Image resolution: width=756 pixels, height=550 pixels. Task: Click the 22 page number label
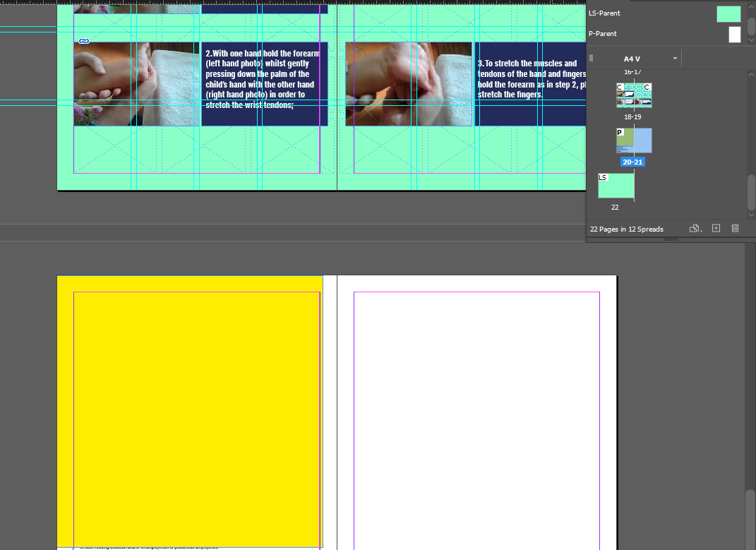[615, 207]
